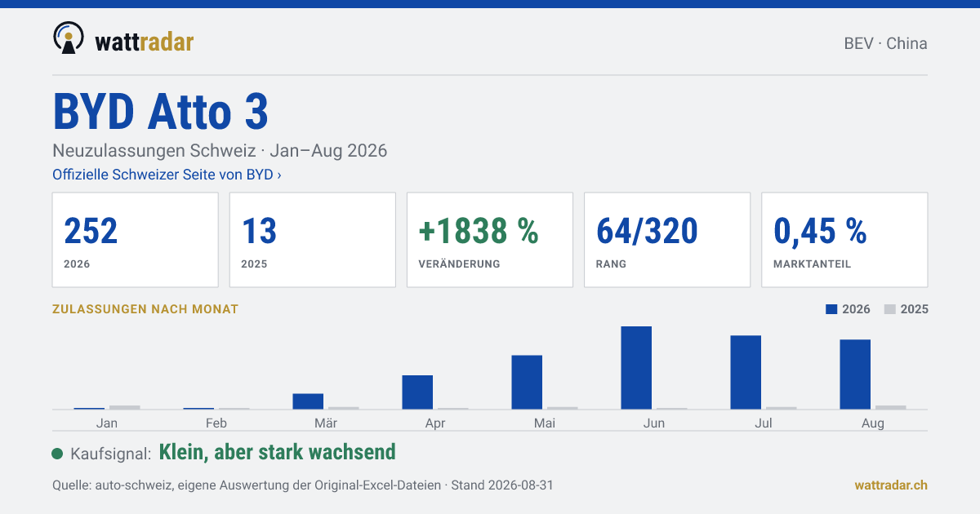Click the wattradar radar logo icon
Viewport: 980px width, 514px height.
coord(69,38)
